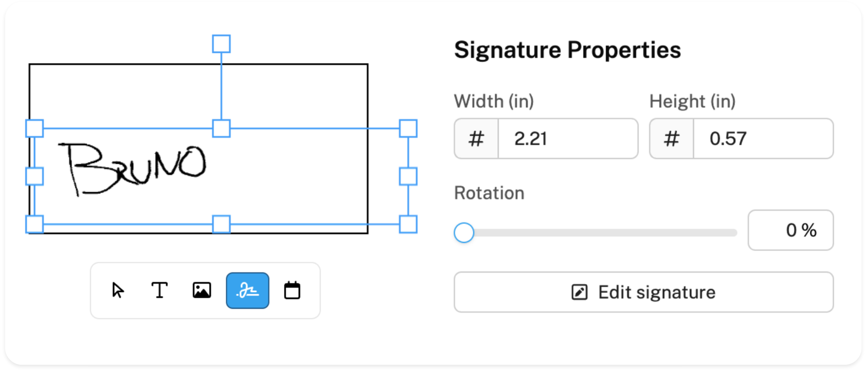The width and height of the screenshot is (868, 372).
Task: Click the bottom-left resize handle
Action: pos(34,224)
